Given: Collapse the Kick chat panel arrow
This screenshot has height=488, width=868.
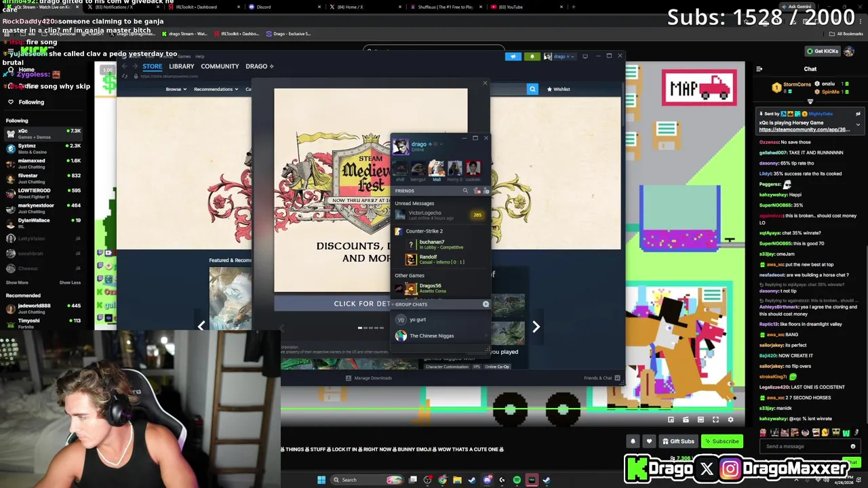Looking at the screenshot, I should [x=759, y=68].
